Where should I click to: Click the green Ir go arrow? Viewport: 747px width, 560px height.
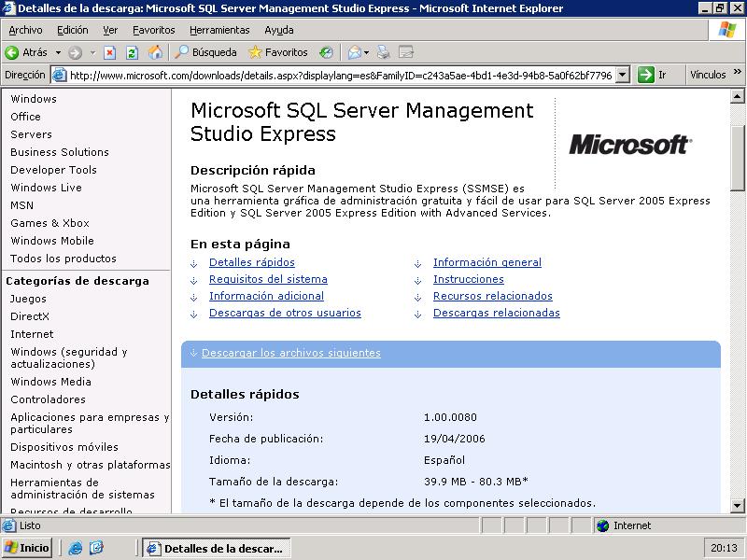646,75
